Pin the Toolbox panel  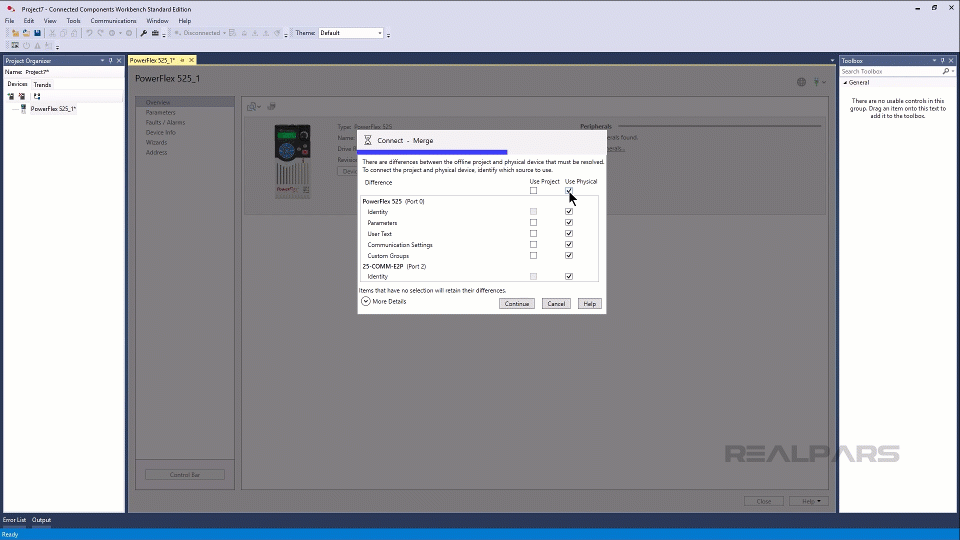[x=943, y=61]
